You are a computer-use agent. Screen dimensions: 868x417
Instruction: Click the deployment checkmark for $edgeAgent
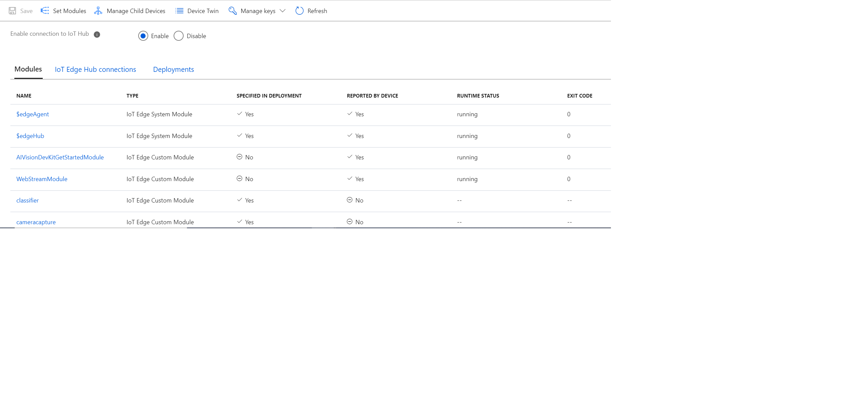(239, 114)
